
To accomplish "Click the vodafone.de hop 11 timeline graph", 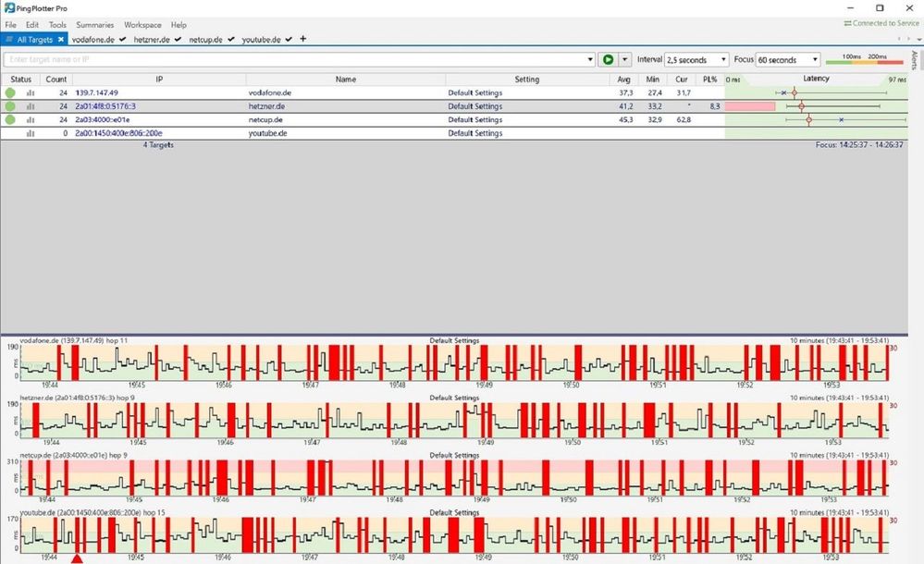I will pos(454,362).
